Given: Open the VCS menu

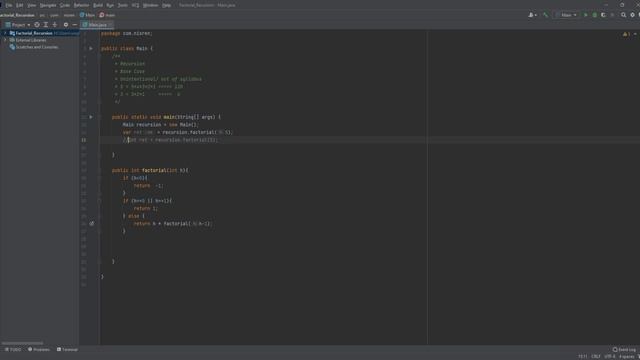Looking at the screenshot, I should click(x=136, y=5).
